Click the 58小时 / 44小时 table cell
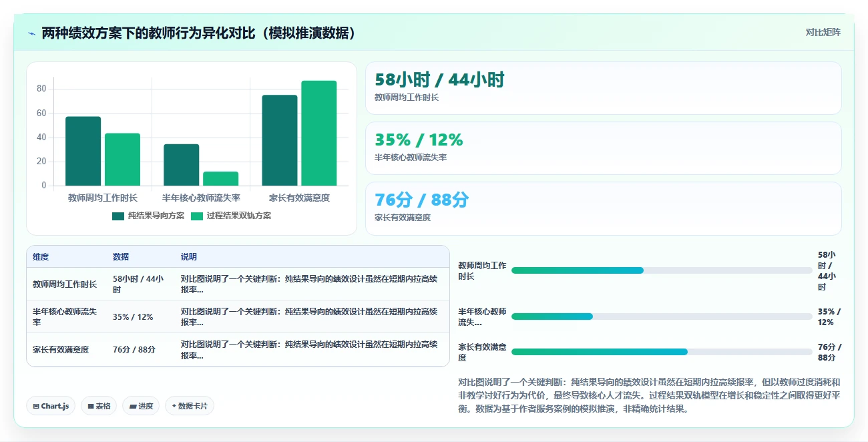This screenshot has height=442, width=868. (x=138, y=284)
